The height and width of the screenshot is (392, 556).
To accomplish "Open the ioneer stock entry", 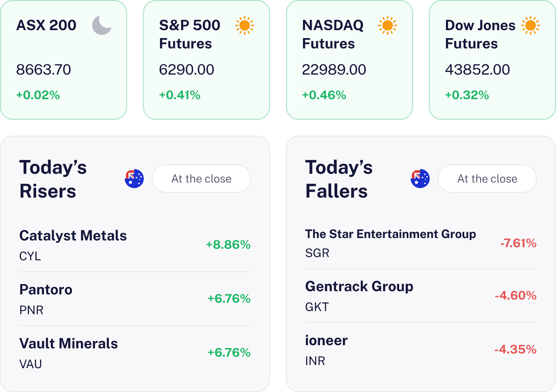I will 326,340.
